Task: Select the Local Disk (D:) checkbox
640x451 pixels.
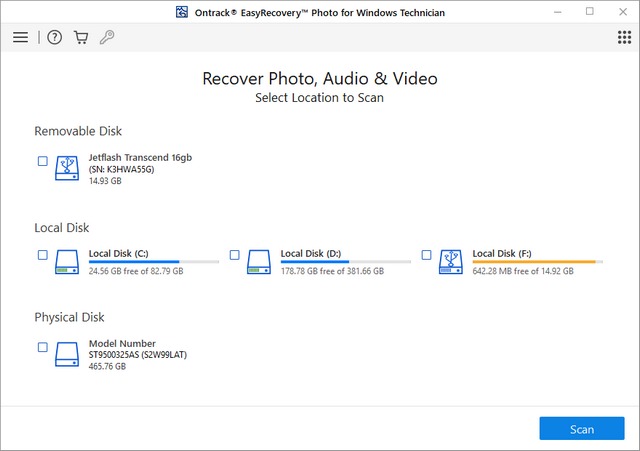Action: click(x=234, y=256)
